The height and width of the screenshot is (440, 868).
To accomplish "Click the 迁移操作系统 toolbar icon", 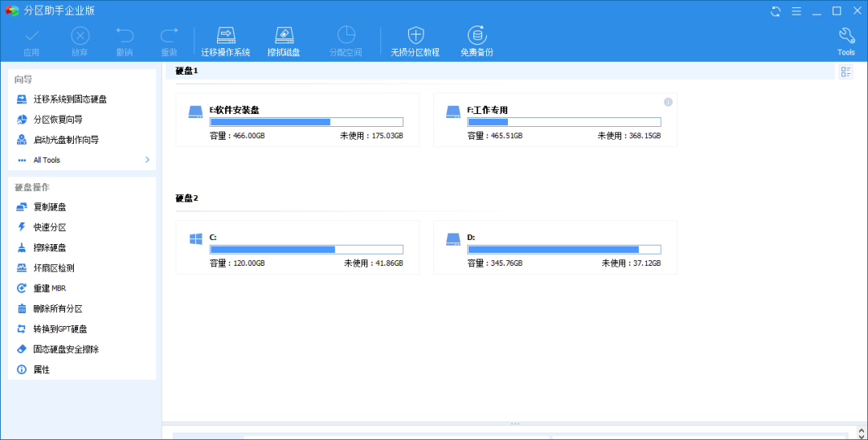I will (226, 35).
